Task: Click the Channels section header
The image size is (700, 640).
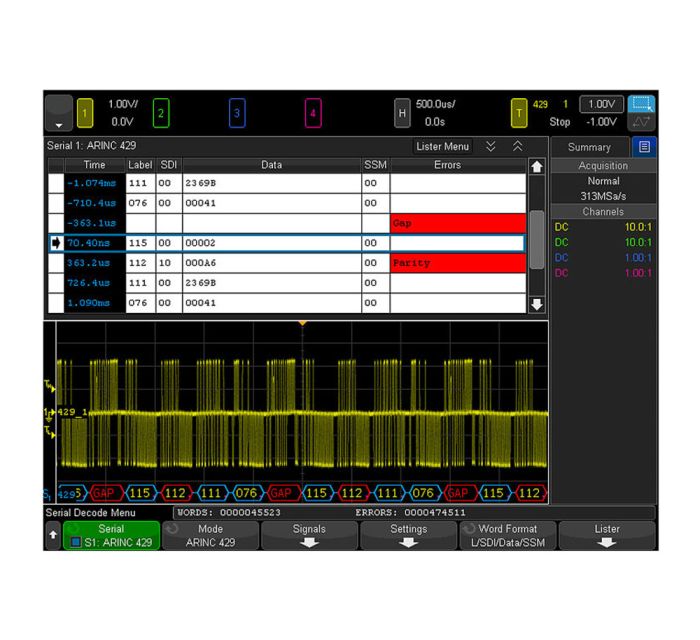Action: 603,212
